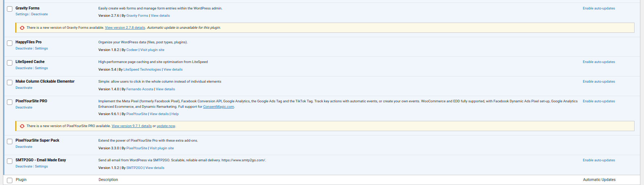644x185 pixels.
Task: Open Gravity Forms Settings link
Action: [x=22, y=14]
